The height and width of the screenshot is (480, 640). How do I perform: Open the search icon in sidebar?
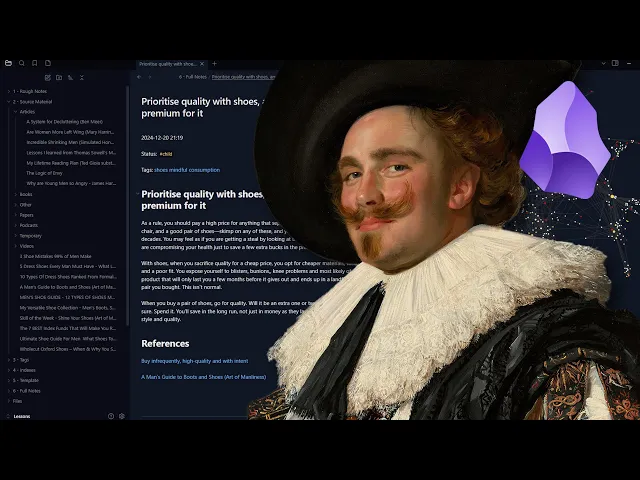22,63
